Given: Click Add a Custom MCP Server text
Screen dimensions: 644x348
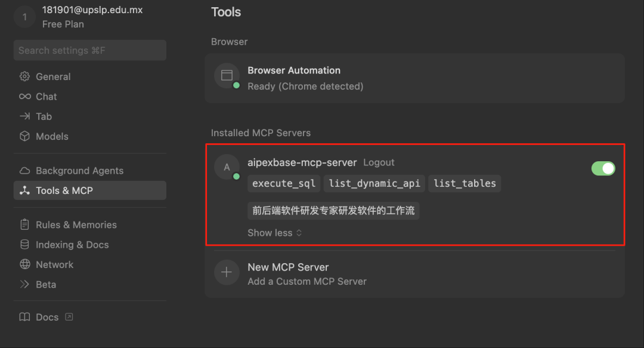Looking at the screenshot, I should 307,281.
